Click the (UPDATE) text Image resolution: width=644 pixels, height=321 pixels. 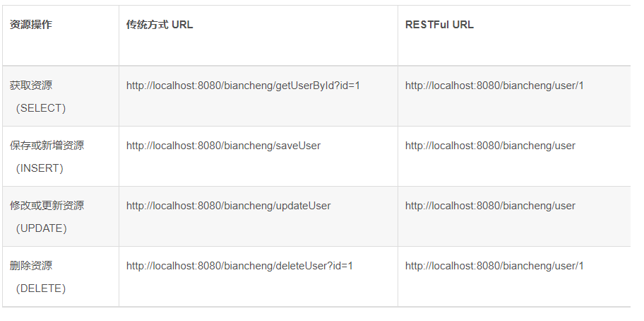42,228
